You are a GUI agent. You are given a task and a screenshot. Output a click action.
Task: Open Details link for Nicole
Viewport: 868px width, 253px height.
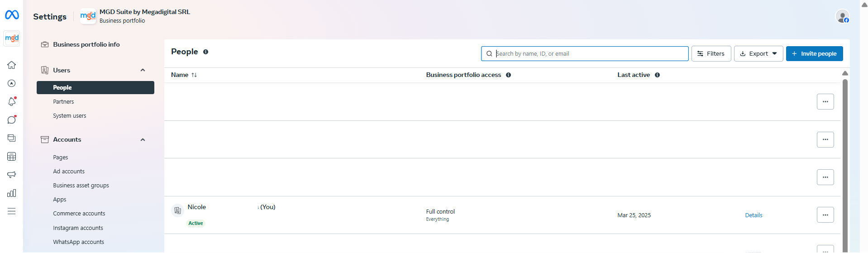754,215
